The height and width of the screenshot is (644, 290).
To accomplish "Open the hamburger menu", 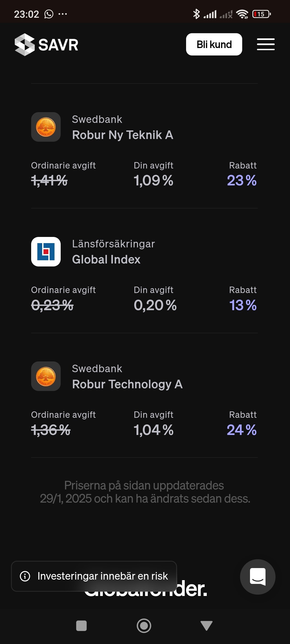I will (x=266, y=44).
